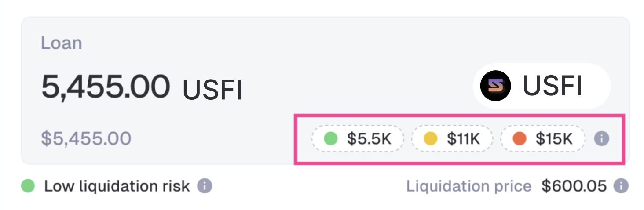Open the Liquidation price info tooltip icon
Viewport: 644px width, 210px height.
click(621, 186)
